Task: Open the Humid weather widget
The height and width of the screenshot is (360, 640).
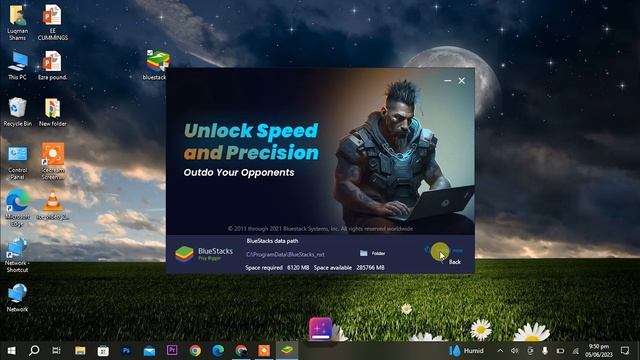Action: 466,351
